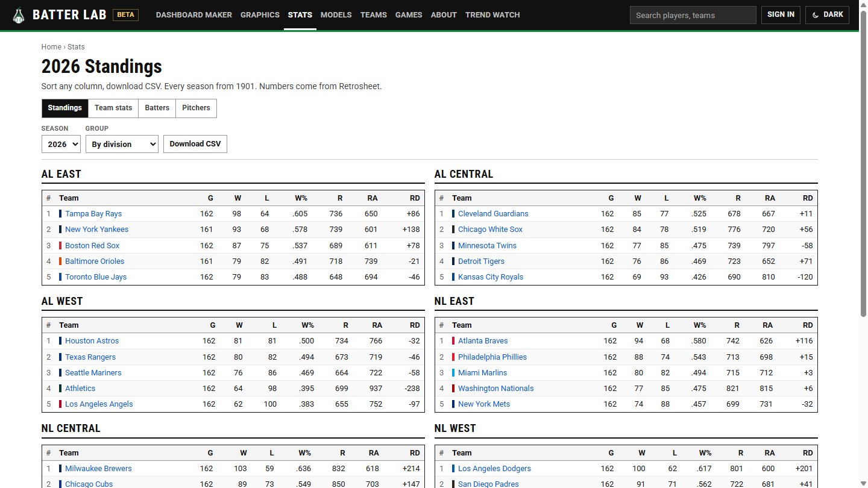Open the Houston Astros team page
The width and height of the screenshot is (868, 488).
(x=92, y=341)
